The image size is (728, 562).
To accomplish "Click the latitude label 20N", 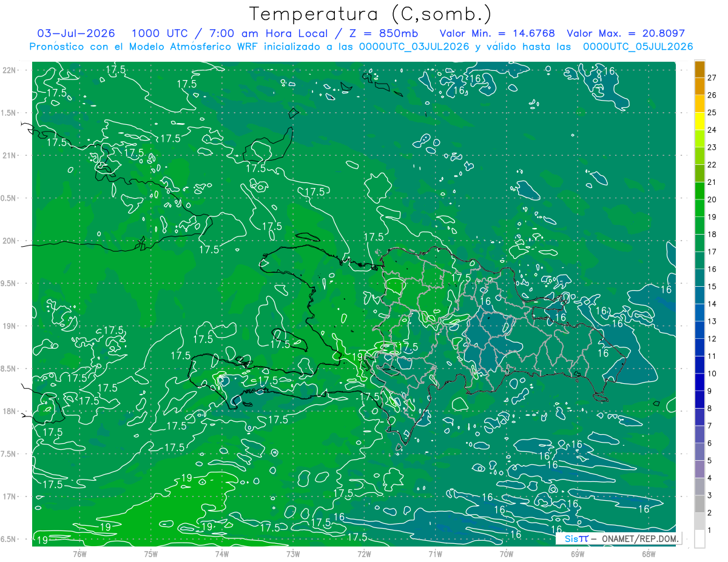I will (x=10, y=241).
